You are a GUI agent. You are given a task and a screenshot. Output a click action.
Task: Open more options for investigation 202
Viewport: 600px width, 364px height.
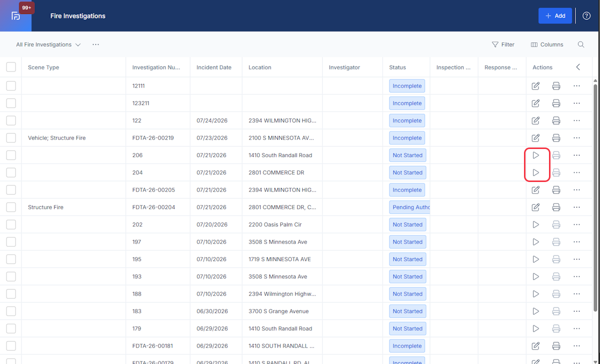576,224
